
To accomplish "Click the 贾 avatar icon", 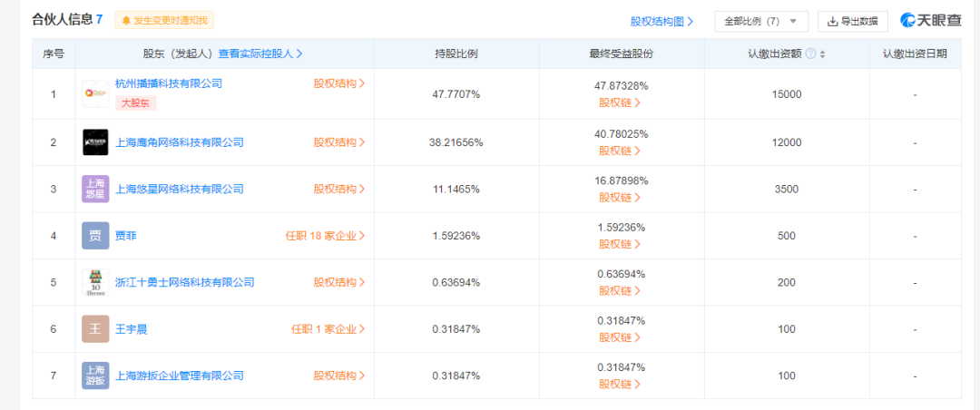I will [x=95, y=236].
